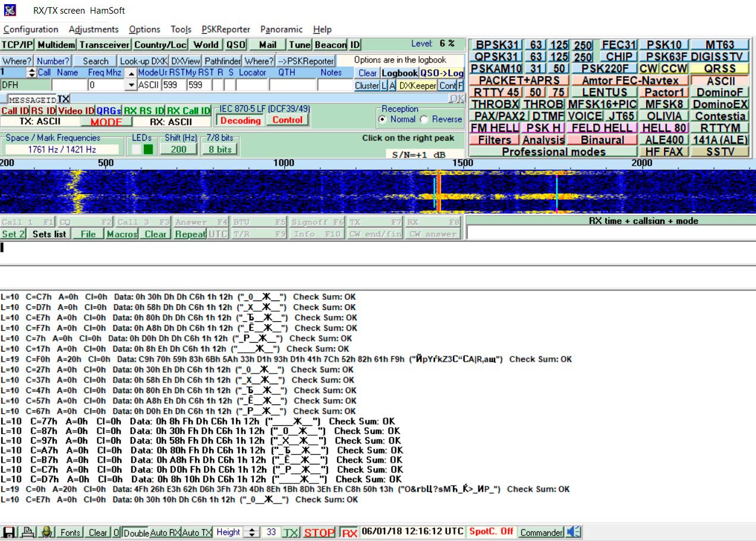Viewport: 756px width, 541px height.
Task: Select BPSK31 mode
Action: tap(496, 45)
